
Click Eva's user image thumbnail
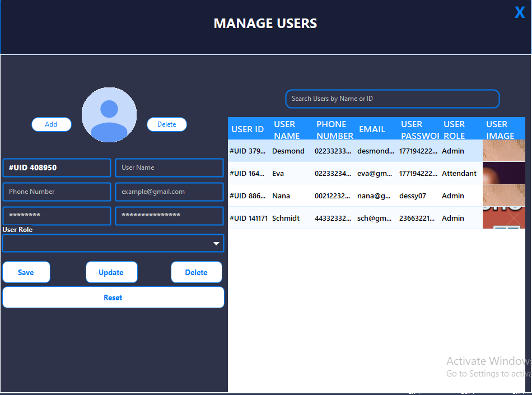coord(504,173)
